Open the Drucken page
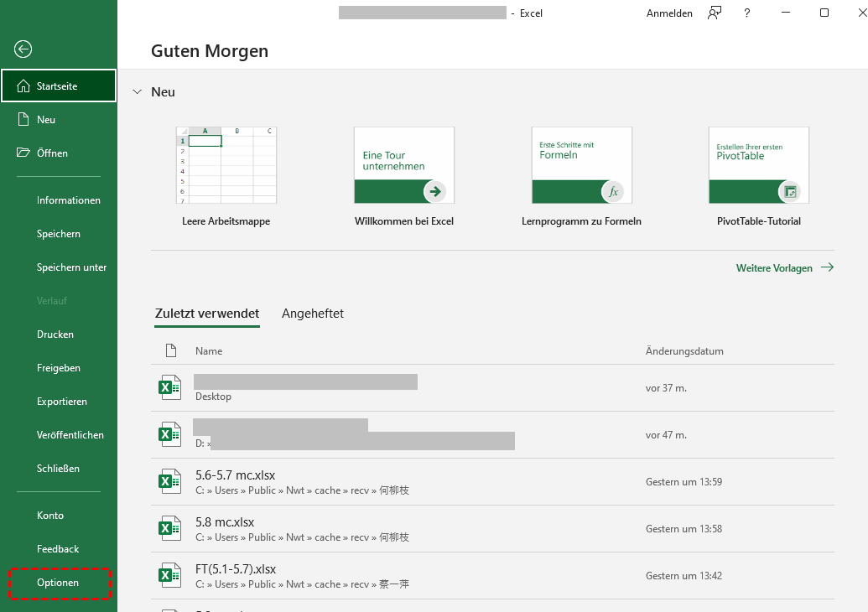 55,335
